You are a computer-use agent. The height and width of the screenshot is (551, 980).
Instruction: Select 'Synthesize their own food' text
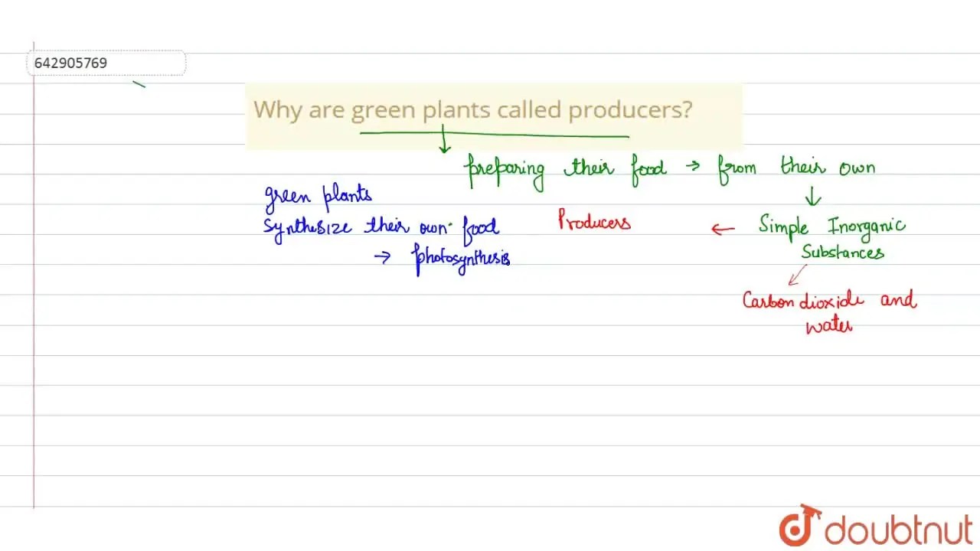click(381, 227)
